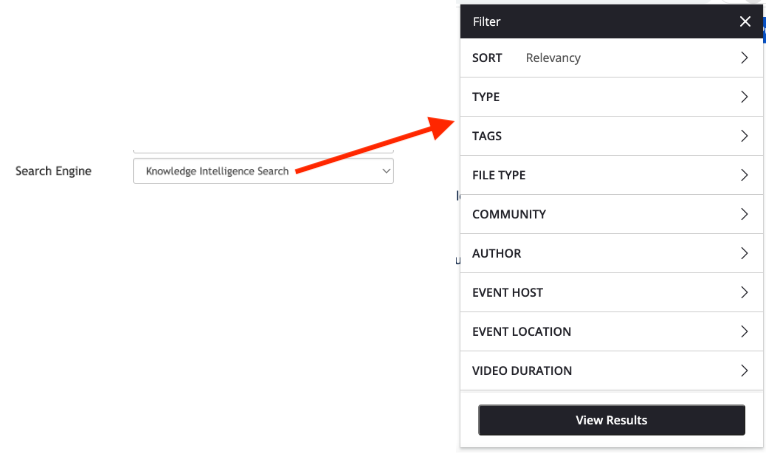Viewport: 767px width, 454px height.
Task: Expand the TAGS filter section
Action: (x=611, y=136)
